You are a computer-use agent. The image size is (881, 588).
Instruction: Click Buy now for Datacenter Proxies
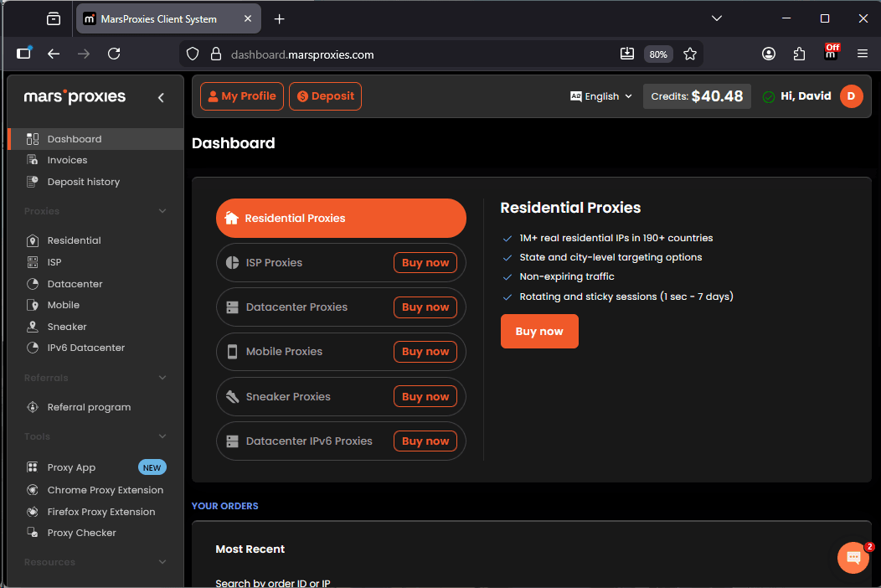click(425, 307)
